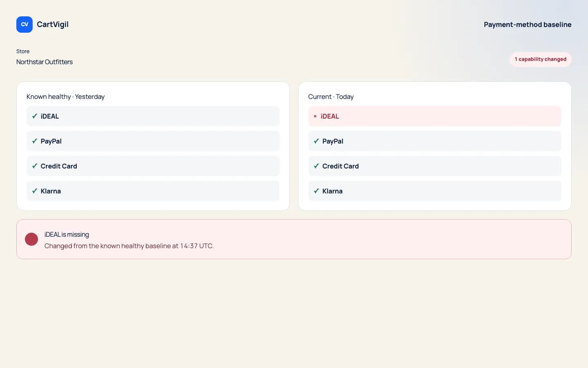The height and width of the screenshot is (368, 588).
Task: Select the Klarna label in Today panel
Action: (x=332, y=191)
